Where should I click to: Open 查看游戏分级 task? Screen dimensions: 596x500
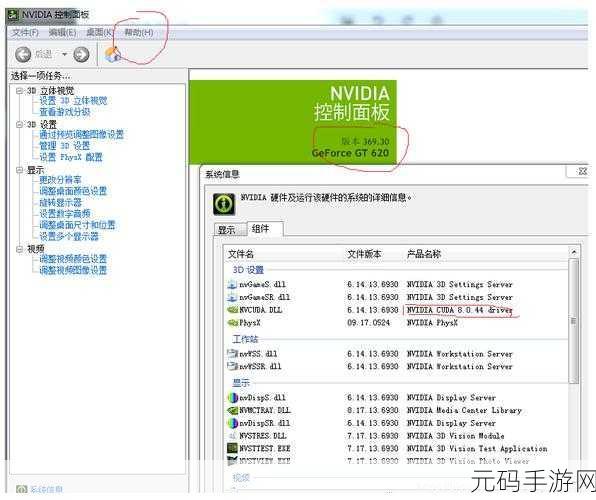tap(65, 112)
